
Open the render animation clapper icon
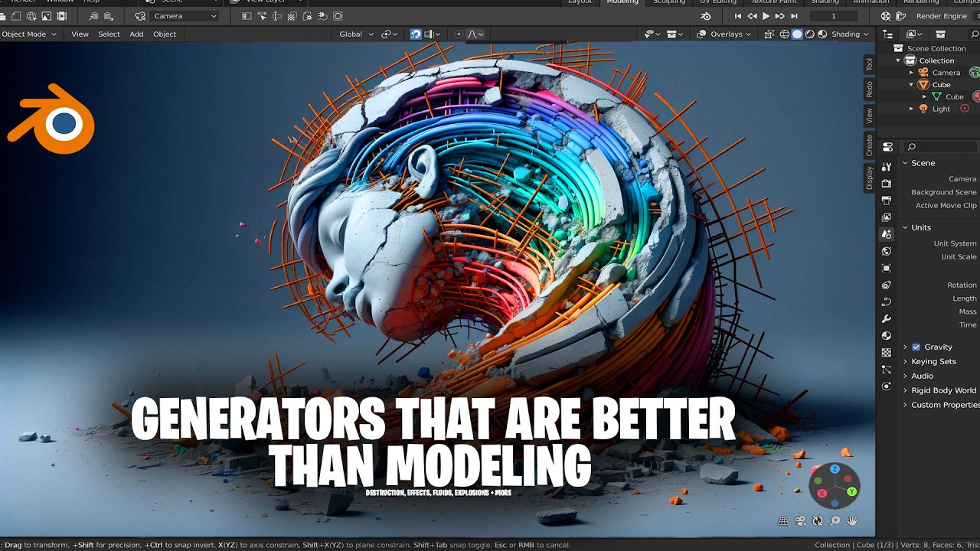click(903, 16)
